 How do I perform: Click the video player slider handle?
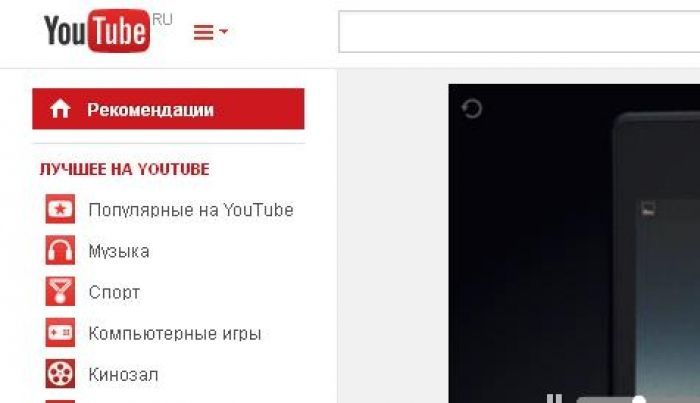[x=639, y=399]
